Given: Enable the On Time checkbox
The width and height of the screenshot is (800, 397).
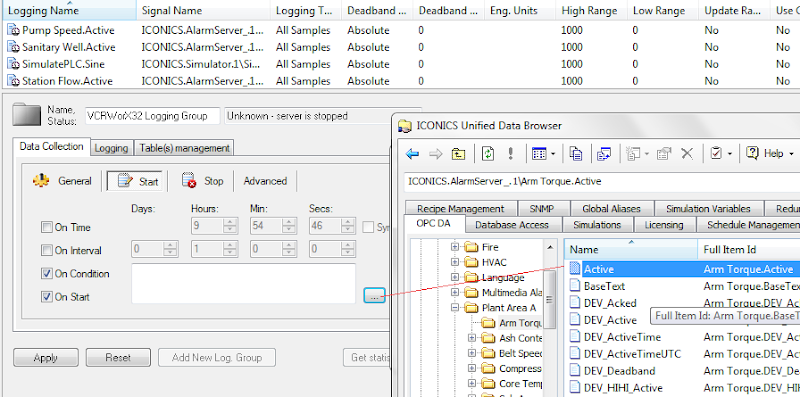Looking at the screenshot, I should tap(47, 227).
